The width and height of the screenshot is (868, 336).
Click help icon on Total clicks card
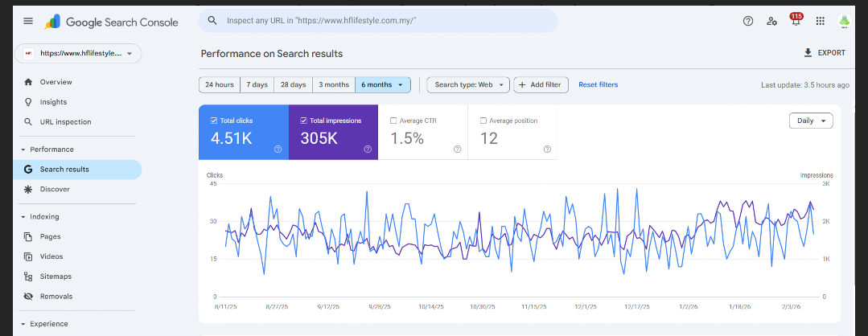(278, 149)
